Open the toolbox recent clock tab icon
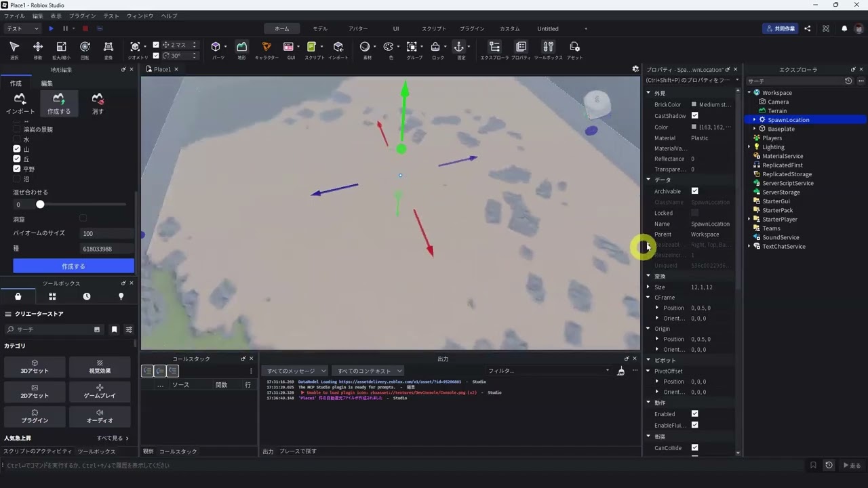Screen dimensions: 868x488 pos(87,297)
